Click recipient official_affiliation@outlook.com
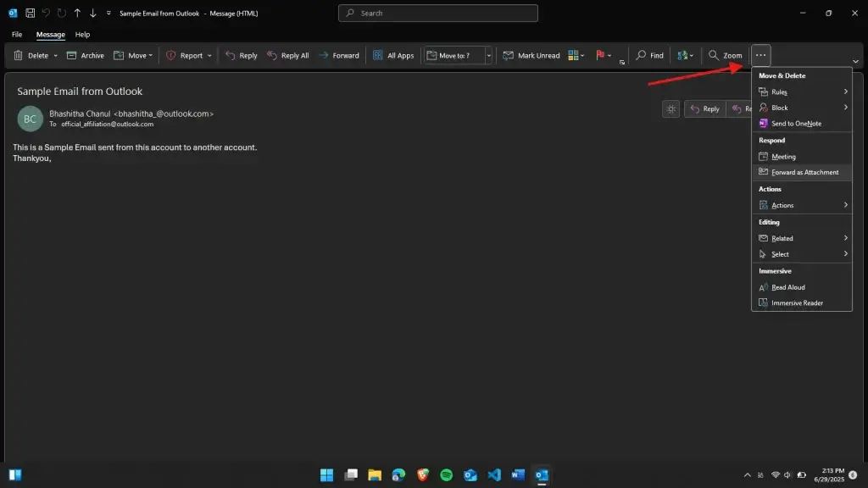 tap(108, 125)
